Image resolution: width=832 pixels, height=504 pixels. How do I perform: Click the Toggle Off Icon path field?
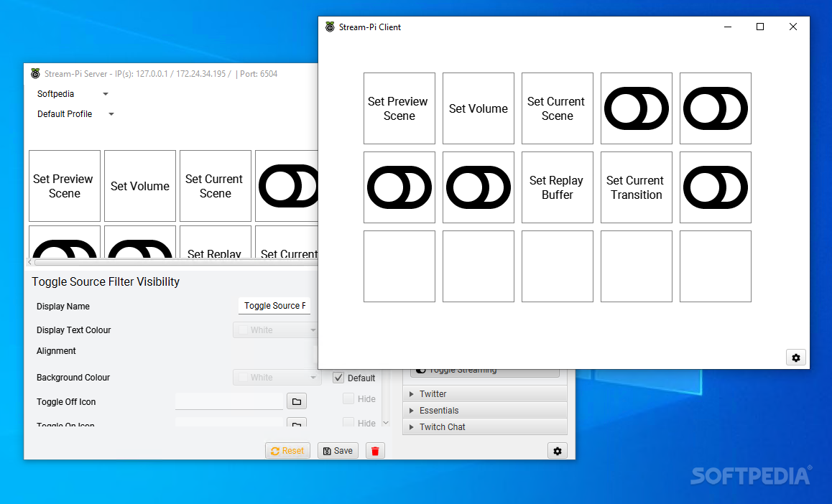(x=228, y=402)
